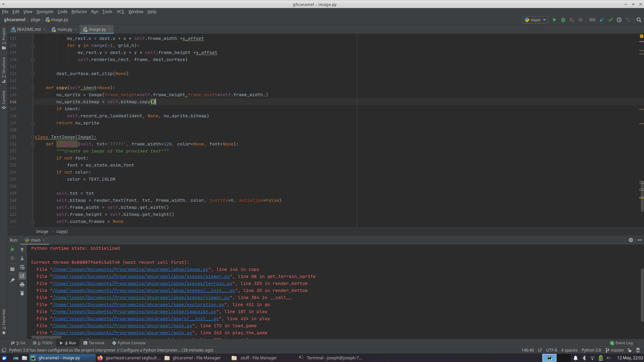This screenshot has height=362, width=644.
Task: Click the green Debug bug icon
Action: pyautogui.click(x=563, y=20)
